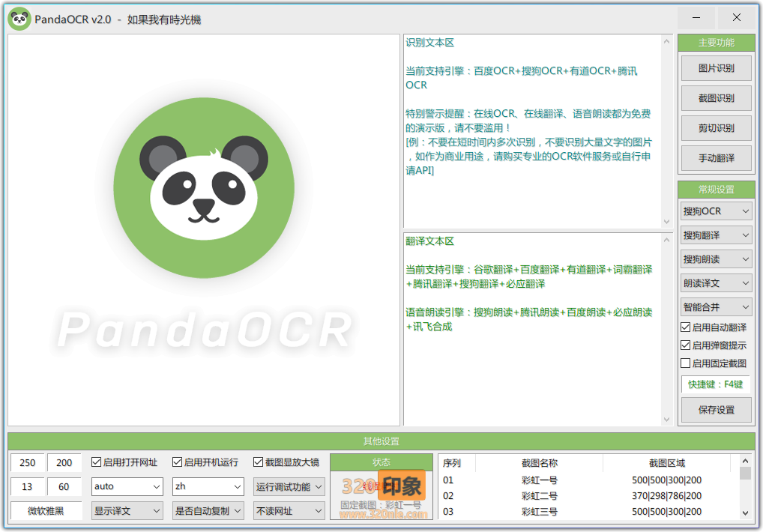Click the 剪切识别 button
This screenshot has width=763, height=532.
click(x=716, y=128)
